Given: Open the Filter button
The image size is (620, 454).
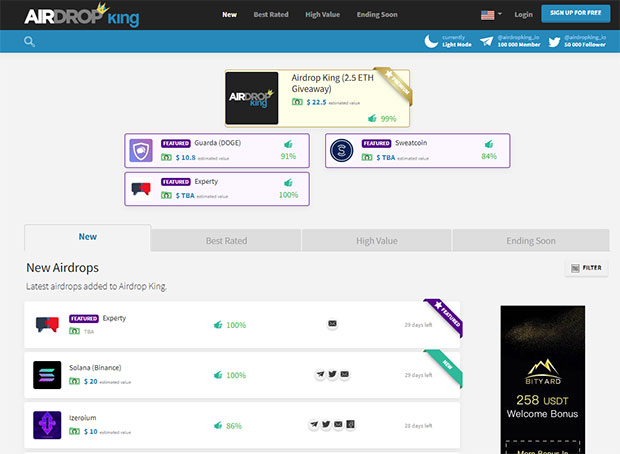Looking at the screenshot, I should point(586,268).
